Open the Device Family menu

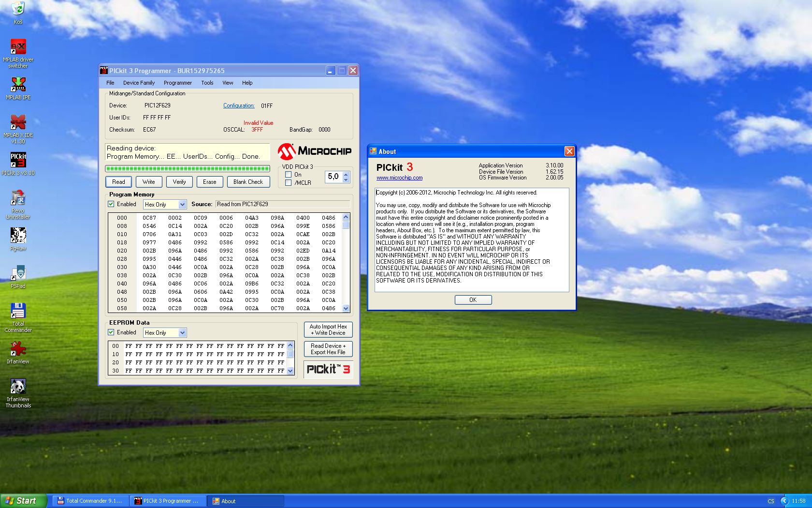click(x=139, y=83)
